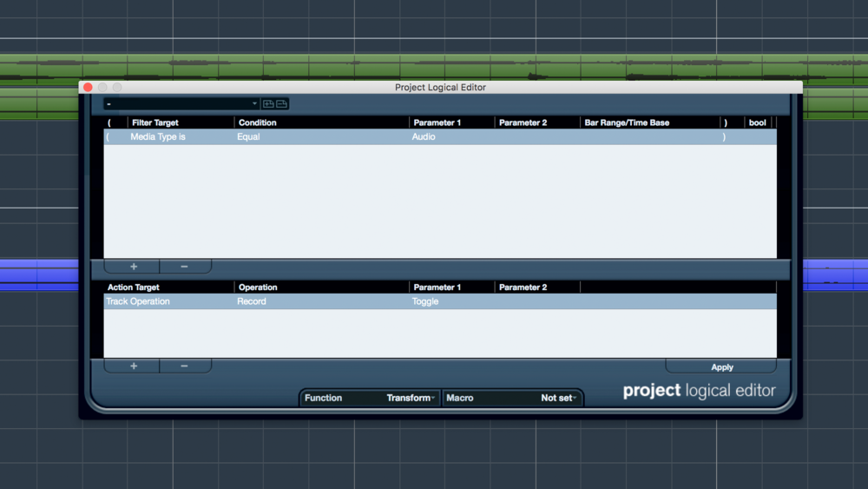Close the Project Logical Editor window

(88, 87)
